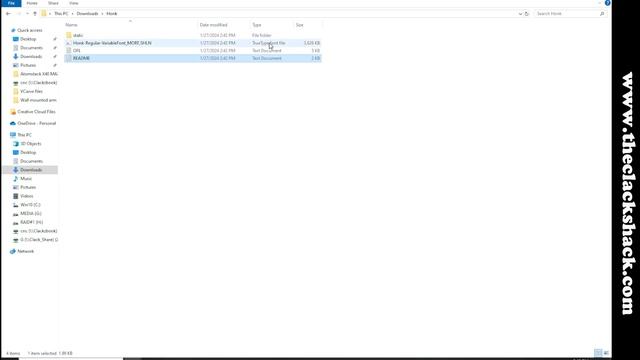Open Creative Cloud Files
This screenshot has height=360, width=640.
[x=36, y=111]
